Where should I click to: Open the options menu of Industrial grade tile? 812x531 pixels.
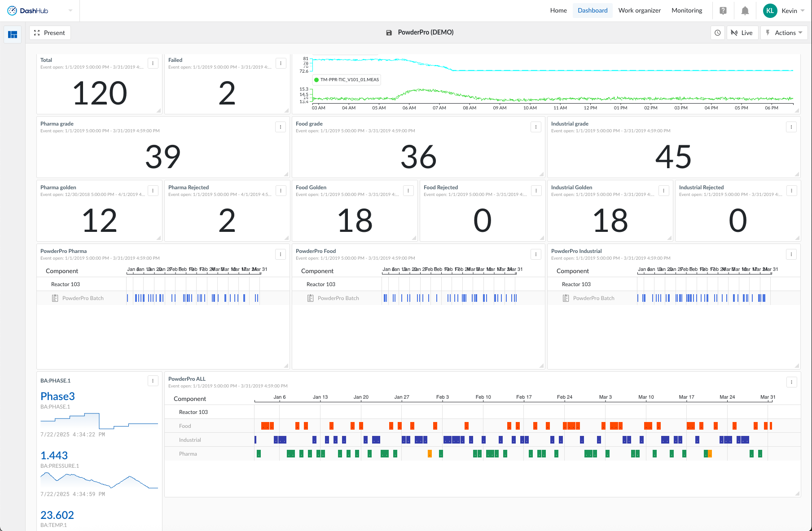[791, 127]
